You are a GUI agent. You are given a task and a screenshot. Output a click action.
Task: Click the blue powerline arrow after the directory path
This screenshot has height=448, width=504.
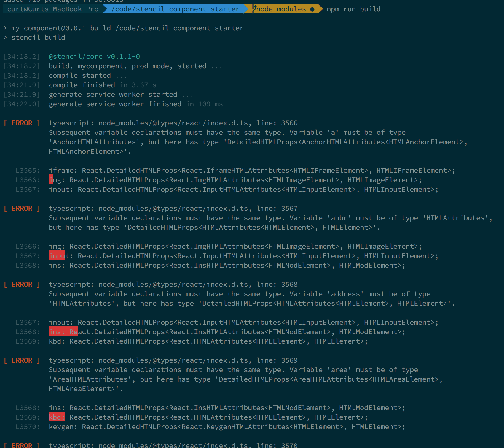(245, 9)
